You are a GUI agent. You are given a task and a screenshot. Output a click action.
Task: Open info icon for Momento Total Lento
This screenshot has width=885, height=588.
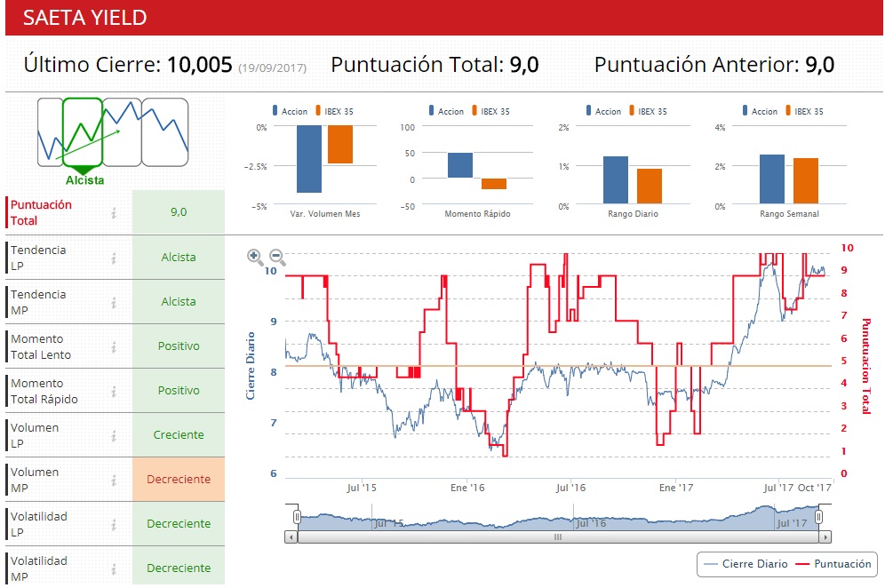114,347
